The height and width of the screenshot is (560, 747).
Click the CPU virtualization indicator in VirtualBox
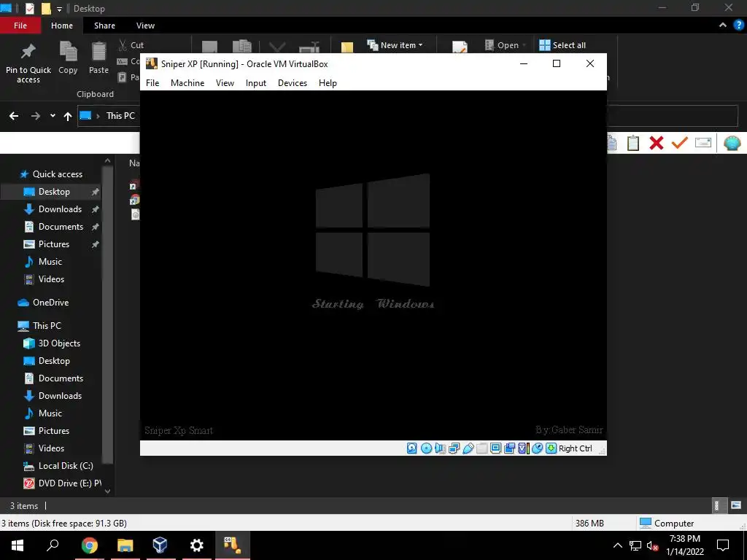coord(523,448)
